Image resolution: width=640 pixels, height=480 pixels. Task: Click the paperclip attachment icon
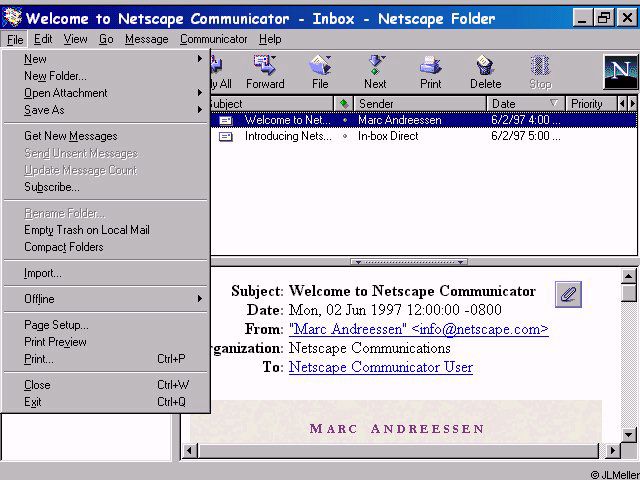coord(568,294)
